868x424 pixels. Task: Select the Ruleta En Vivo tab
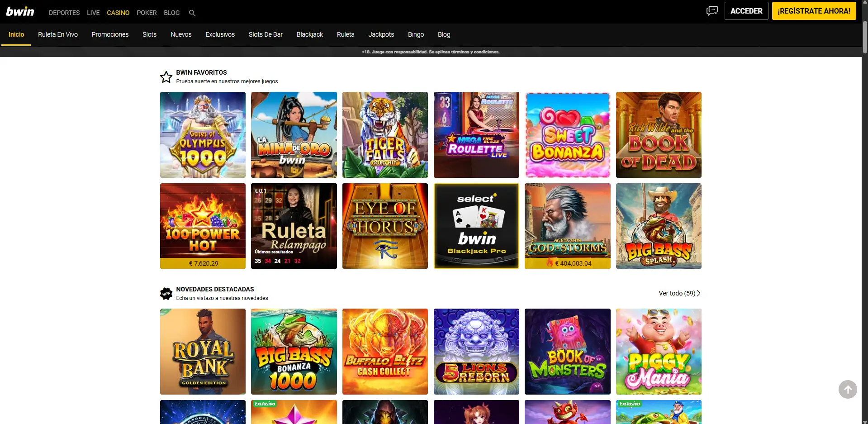[x=58, y=34]
